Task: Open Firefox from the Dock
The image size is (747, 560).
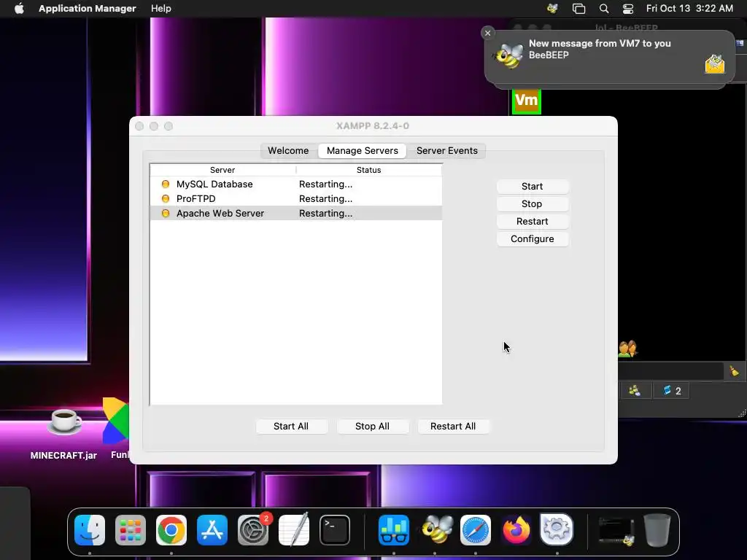Action: (516, 530)
